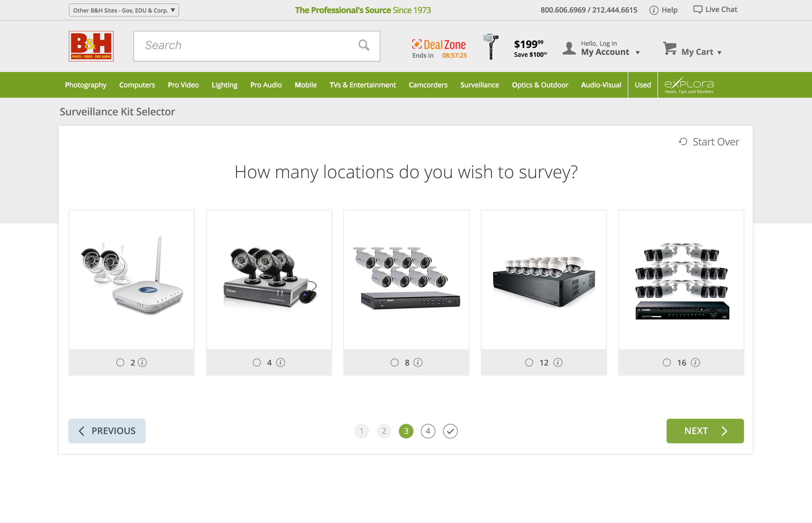This screenshot has width=812, height=523.
Task: Click the B&H logo
Action: coord(91,46)
